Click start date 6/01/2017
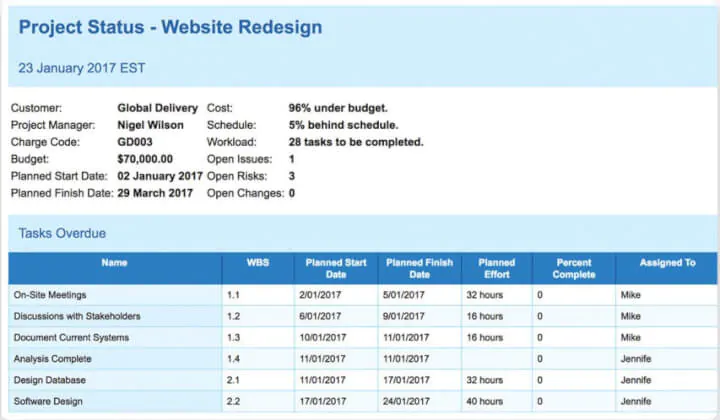Image resolution: width=720 pixels, height=420 pixels. pyautogui.click(x=320, y=316)
